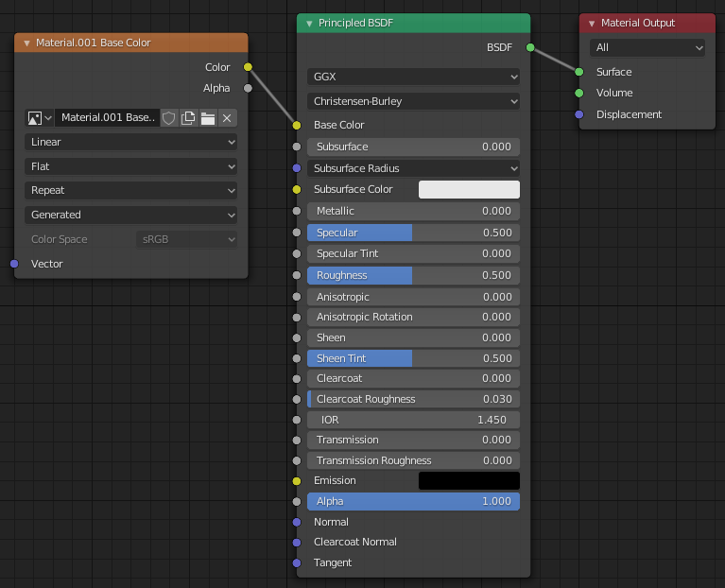
Task: Toggle fake user shield icon
Action: coord(169,118)
